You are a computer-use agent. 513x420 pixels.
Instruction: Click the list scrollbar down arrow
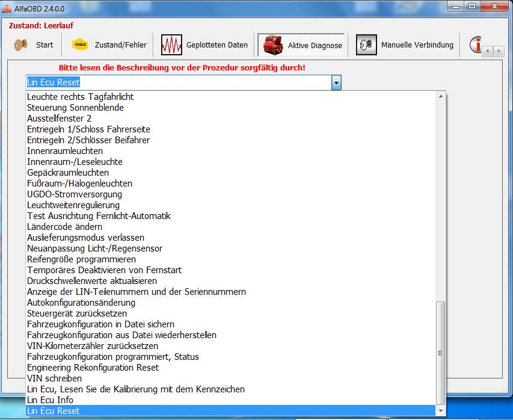(441, 410)
